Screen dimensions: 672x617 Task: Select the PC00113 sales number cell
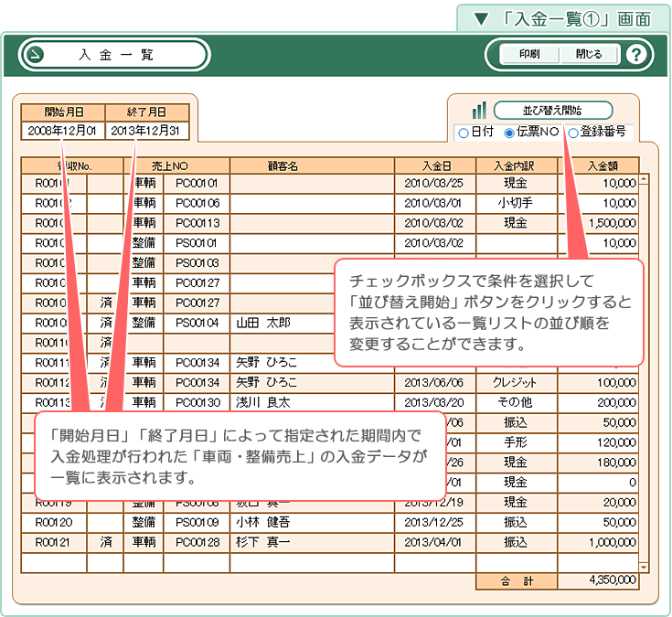[x=197, y=223]
